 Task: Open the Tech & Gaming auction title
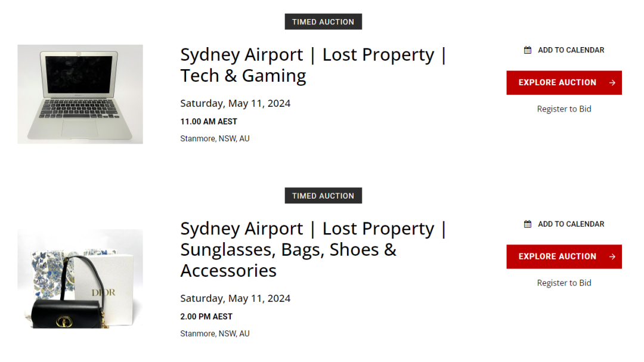point(313,65)
